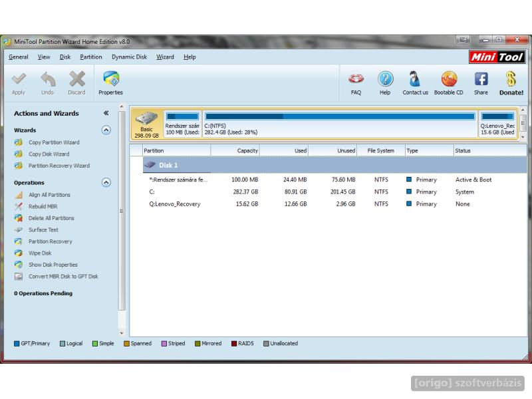This screenshot has width=532, height=399.
Task: Collapse the Operations section
Action: (x=106, y=182)
